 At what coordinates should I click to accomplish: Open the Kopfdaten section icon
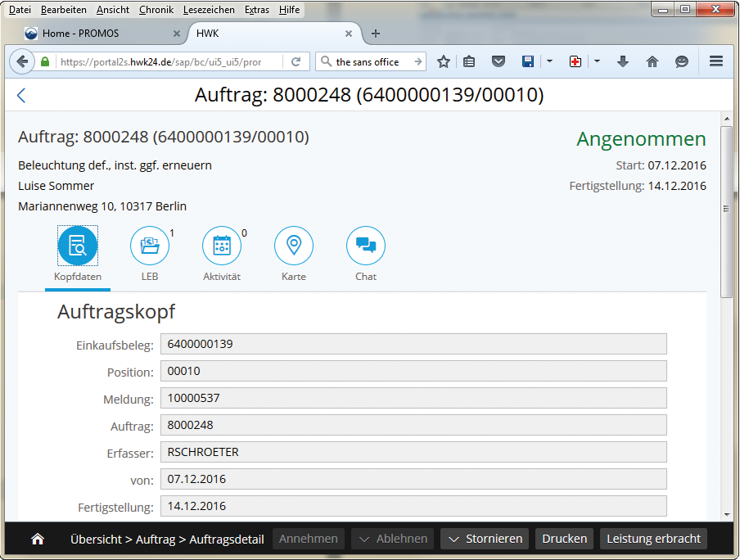[77, 245]
